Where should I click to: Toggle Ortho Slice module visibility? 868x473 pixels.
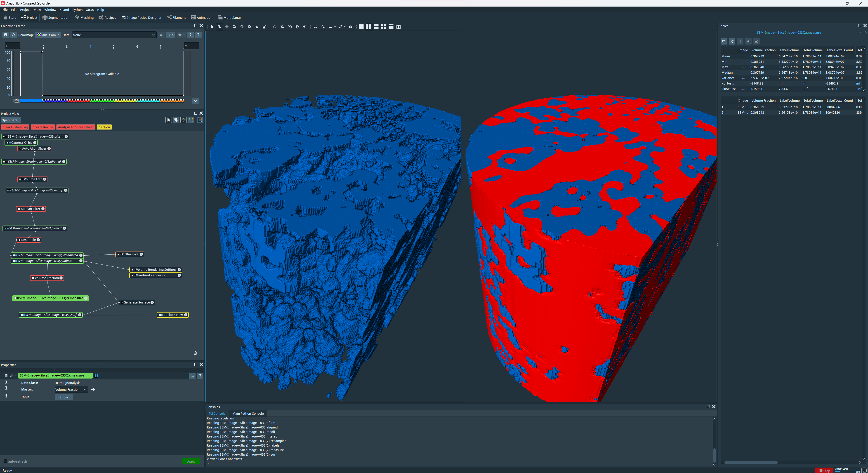[x=118, y=254]
